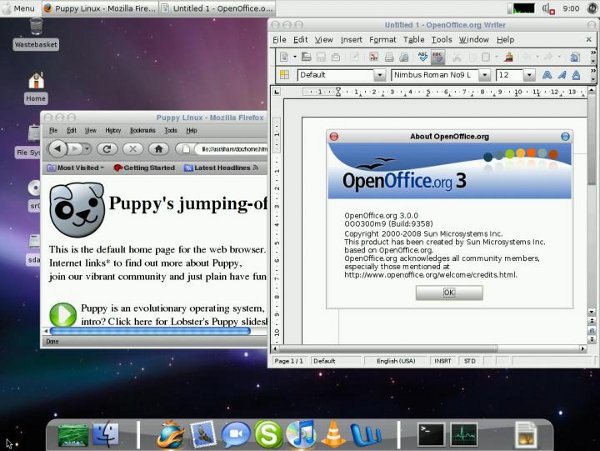
Task: Toggle the AutoSpellcheck button
Action: [438, 57]
